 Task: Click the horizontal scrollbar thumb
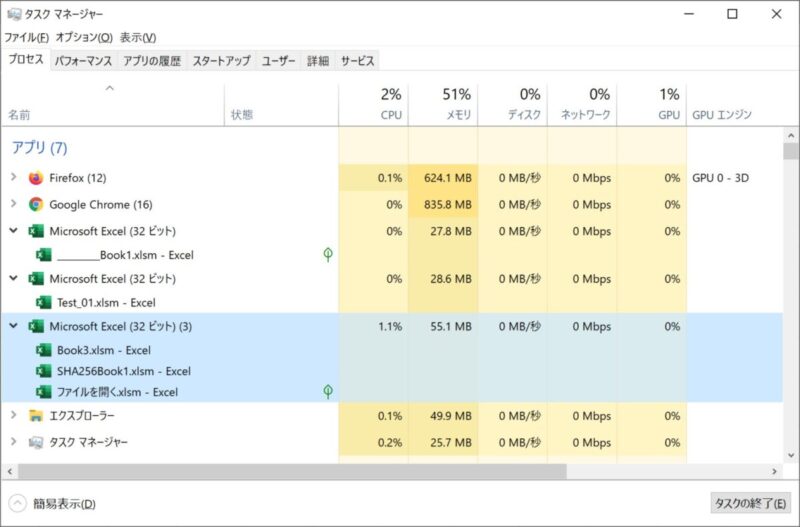pos(292,471)
